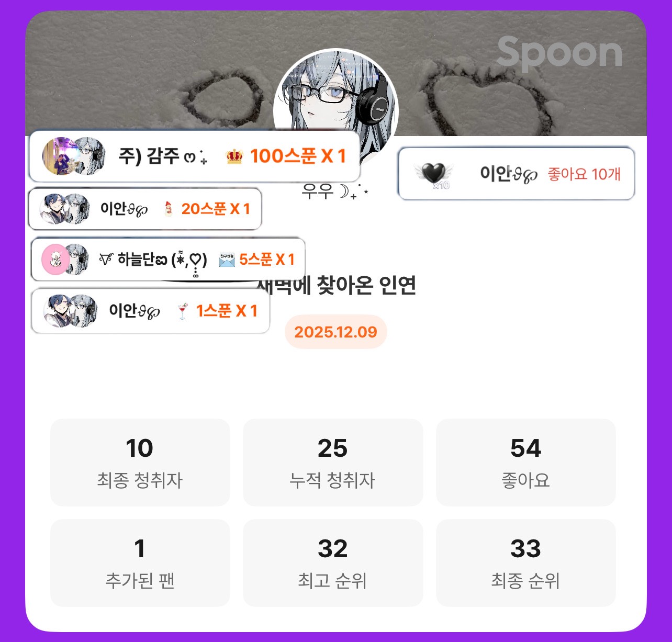Click avatar pair in 이안 1스푼 banner
The width and height of the screenshot is (672, 642).
70,311
